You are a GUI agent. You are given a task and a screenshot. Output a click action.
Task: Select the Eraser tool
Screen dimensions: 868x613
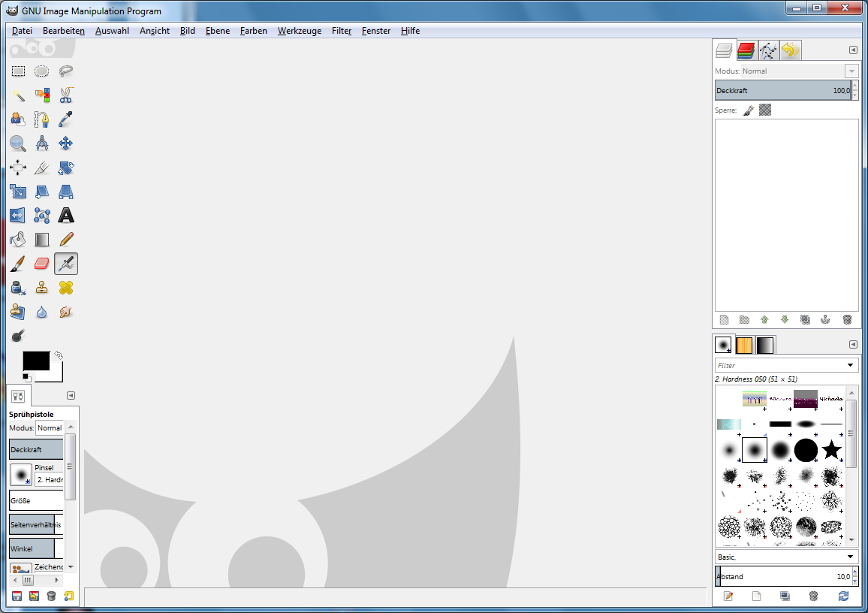click(x=42, y=264)
